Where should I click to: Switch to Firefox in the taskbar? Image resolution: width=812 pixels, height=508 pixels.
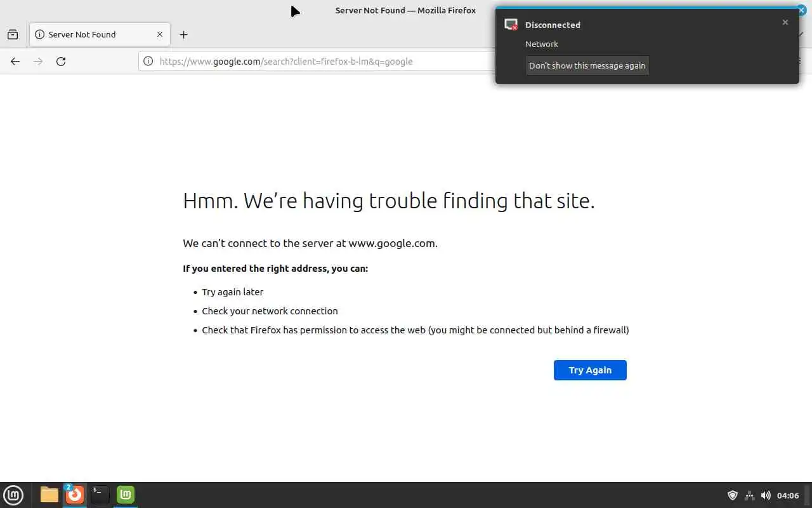point(75,495)
